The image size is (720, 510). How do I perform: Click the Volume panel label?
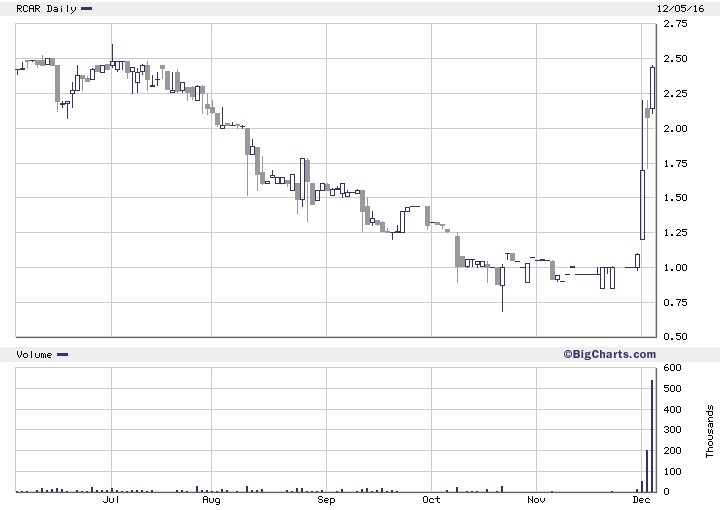coord(34,355)
